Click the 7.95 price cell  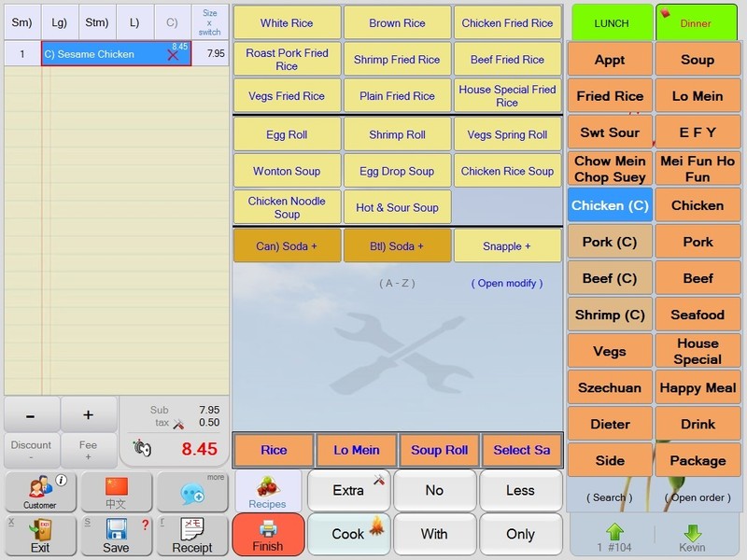210,54
